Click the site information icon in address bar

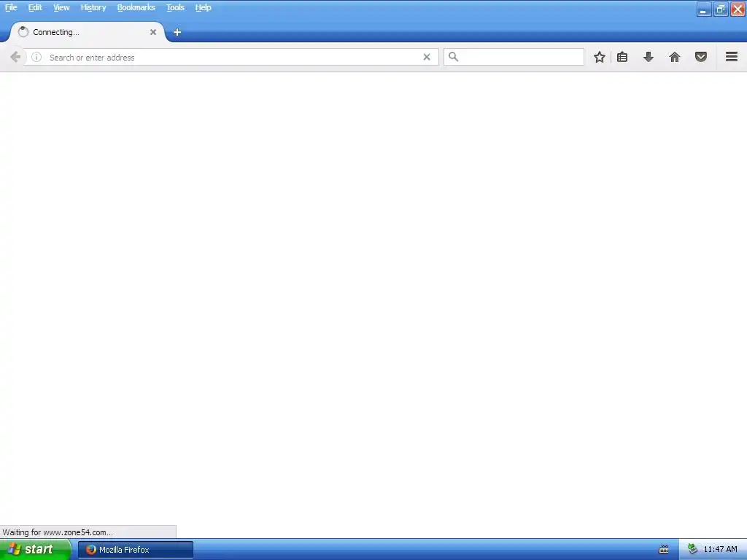click(x=36, y=57)
